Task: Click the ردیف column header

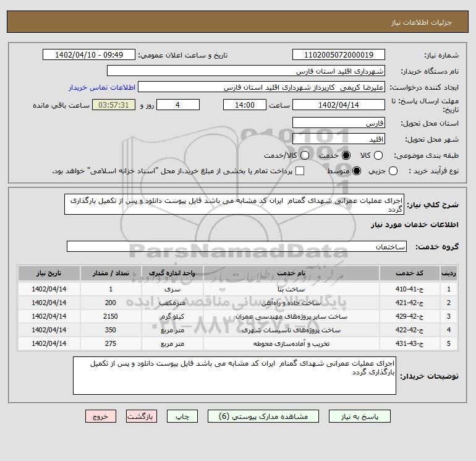Action: [x=448, y=273]
